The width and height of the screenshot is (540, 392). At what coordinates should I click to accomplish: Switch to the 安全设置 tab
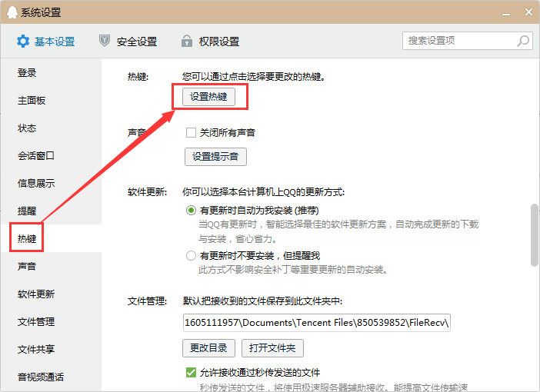(x=136, y=42)
